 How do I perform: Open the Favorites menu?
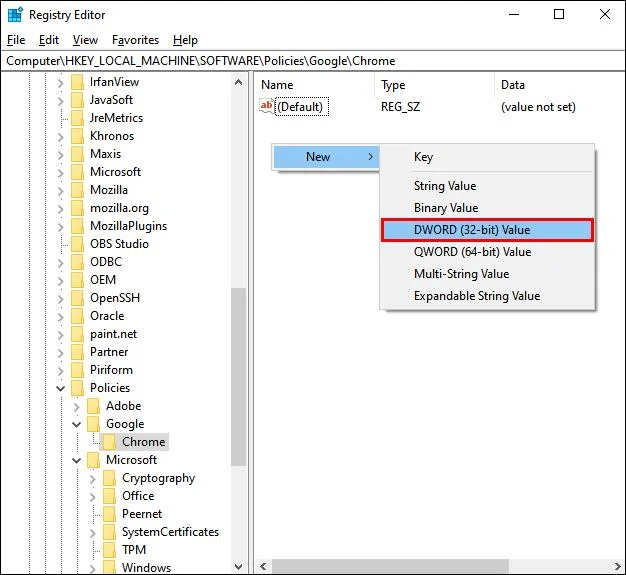click(x=135, y=40)
